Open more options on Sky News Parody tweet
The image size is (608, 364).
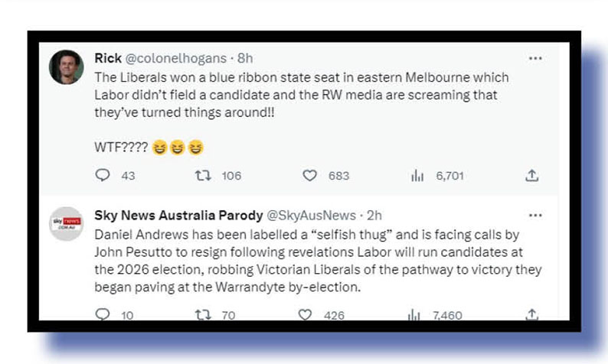(x=535, y=215)
